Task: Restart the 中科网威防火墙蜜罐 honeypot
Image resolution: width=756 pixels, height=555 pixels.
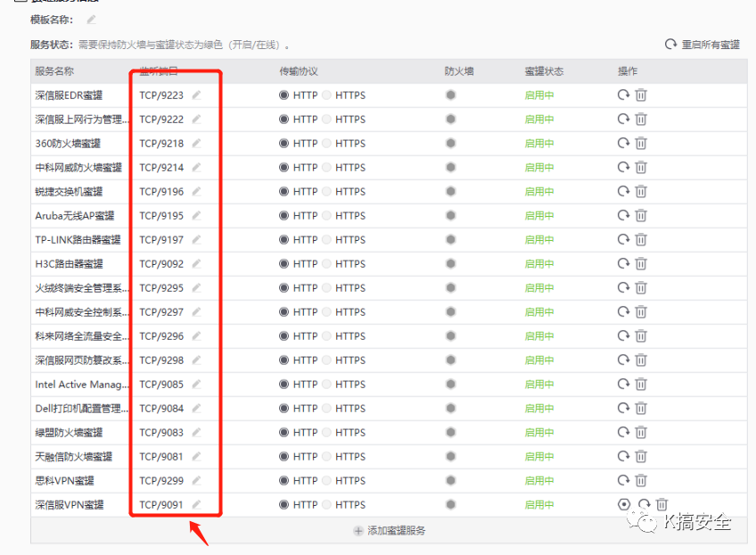Action: 623,168
